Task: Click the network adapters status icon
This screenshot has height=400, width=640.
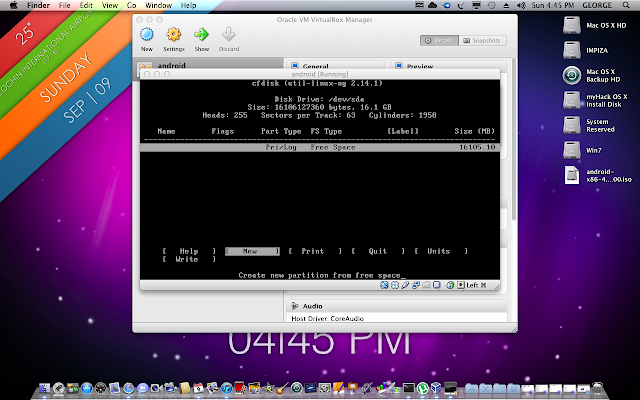Action: [x=416, y=285]
